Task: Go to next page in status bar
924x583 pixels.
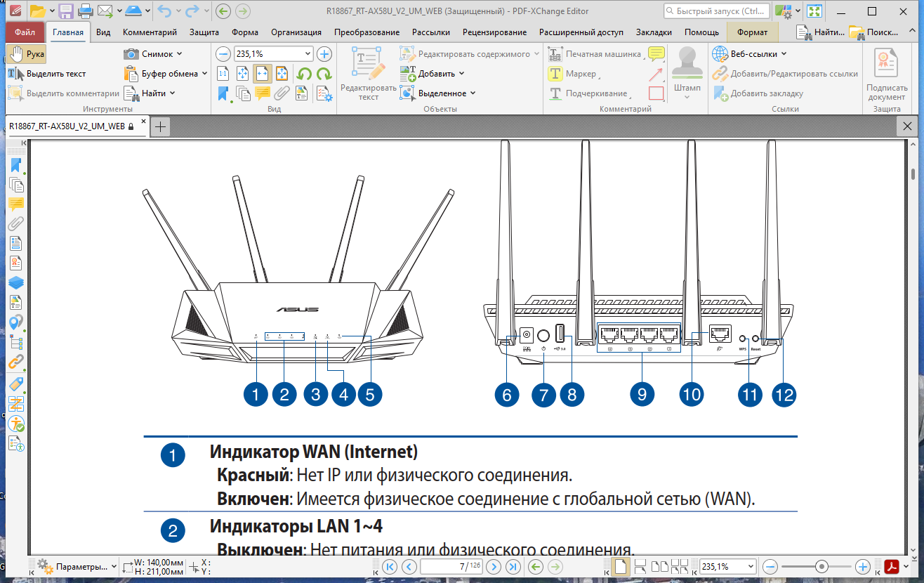Action: (x=495, y=566)
